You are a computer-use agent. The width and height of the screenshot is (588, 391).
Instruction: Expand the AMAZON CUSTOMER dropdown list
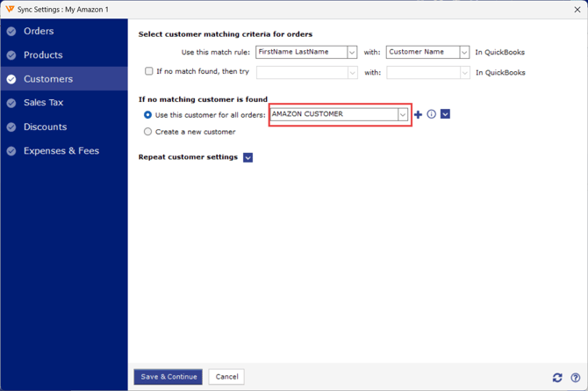click(403, 114)
